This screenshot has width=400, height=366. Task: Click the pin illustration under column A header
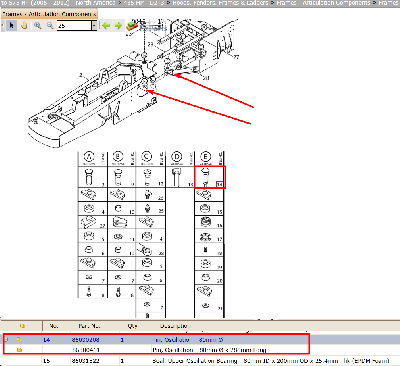(x=89, y=177)
